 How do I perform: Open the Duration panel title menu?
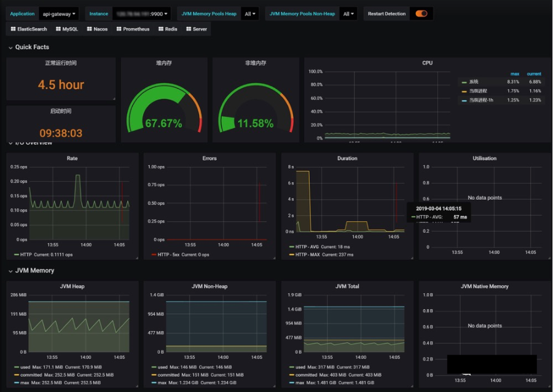347,159
